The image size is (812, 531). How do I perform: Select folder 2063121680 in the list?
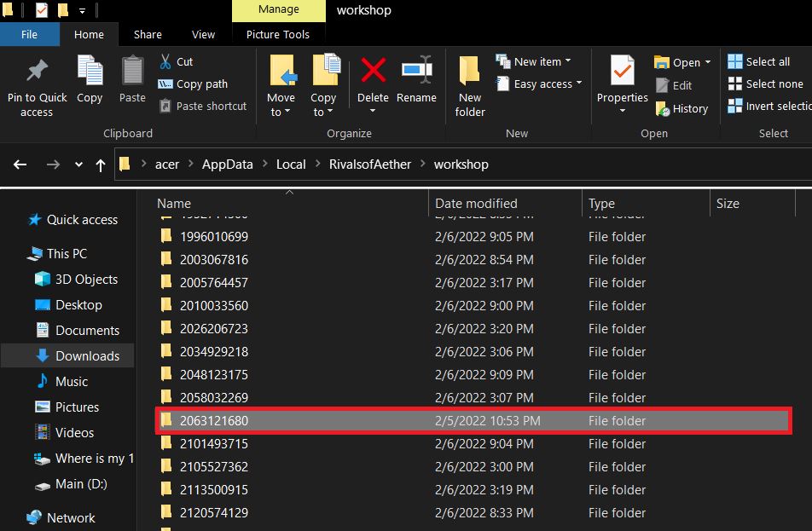[x=473, y=421]
